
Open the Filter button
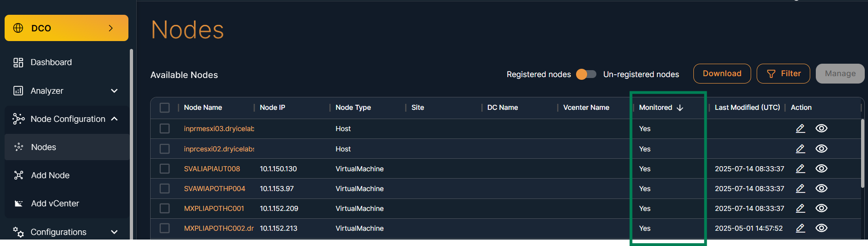(783, 74)
